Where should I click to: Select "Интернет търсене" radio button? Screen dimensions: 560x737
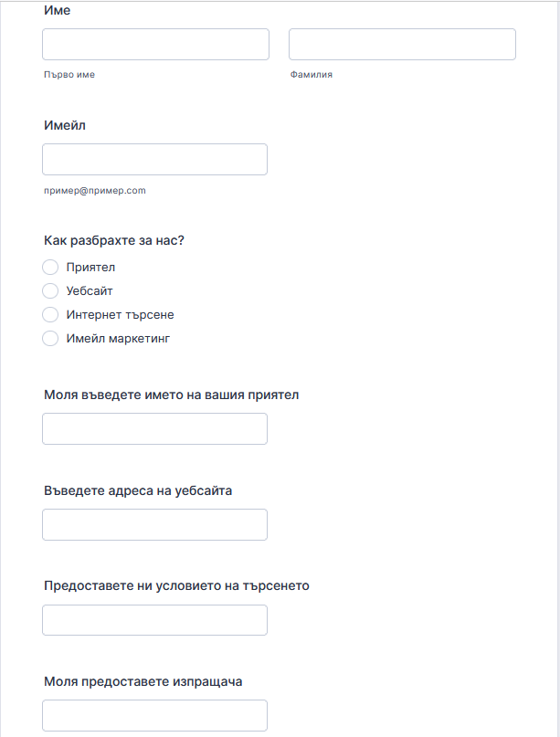tap(50, 315)
